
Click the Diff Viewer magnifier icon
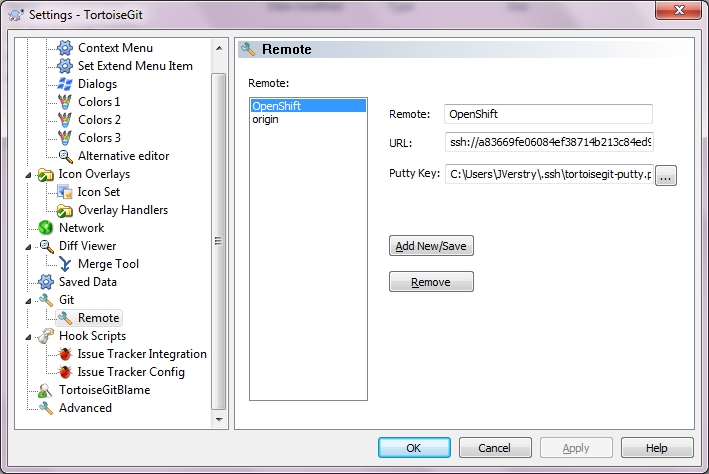coord(47,246)
